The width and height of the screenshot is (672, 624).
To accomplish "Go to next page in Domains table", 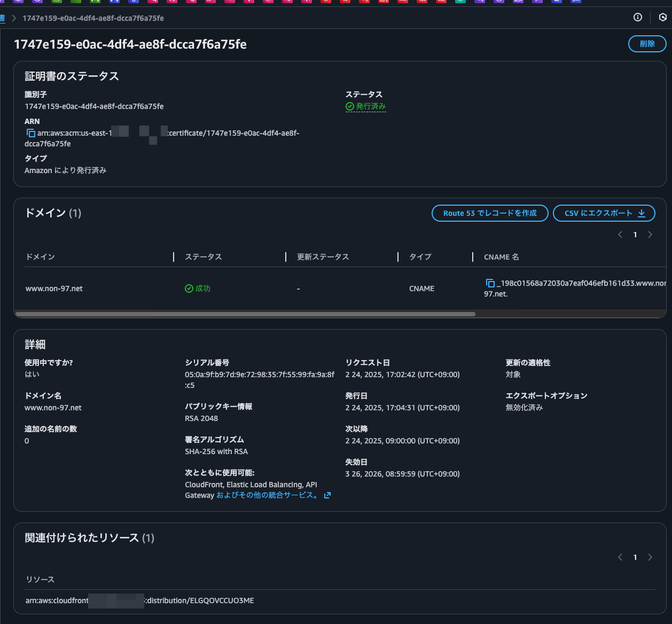I will [650, 235].
